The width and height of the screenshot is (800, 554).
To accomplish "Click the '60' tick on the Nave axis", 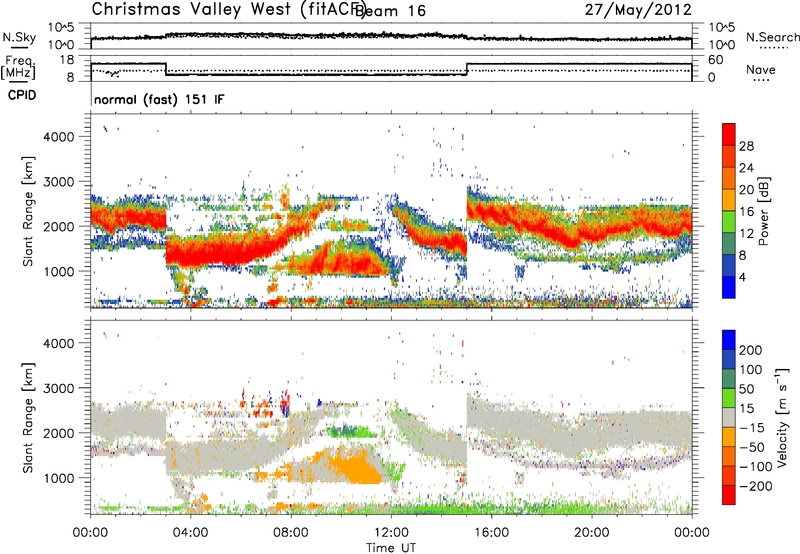I will click(x=716, y=60).
